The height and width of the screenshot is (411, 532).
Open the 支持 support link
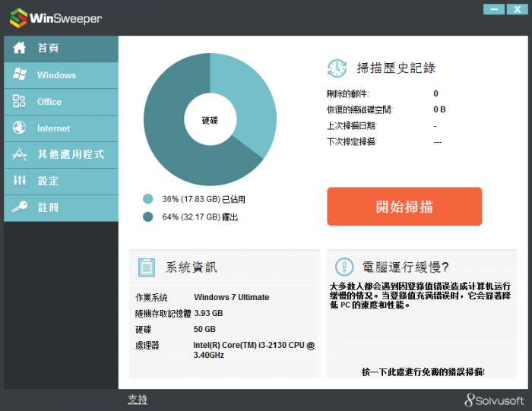138,400
